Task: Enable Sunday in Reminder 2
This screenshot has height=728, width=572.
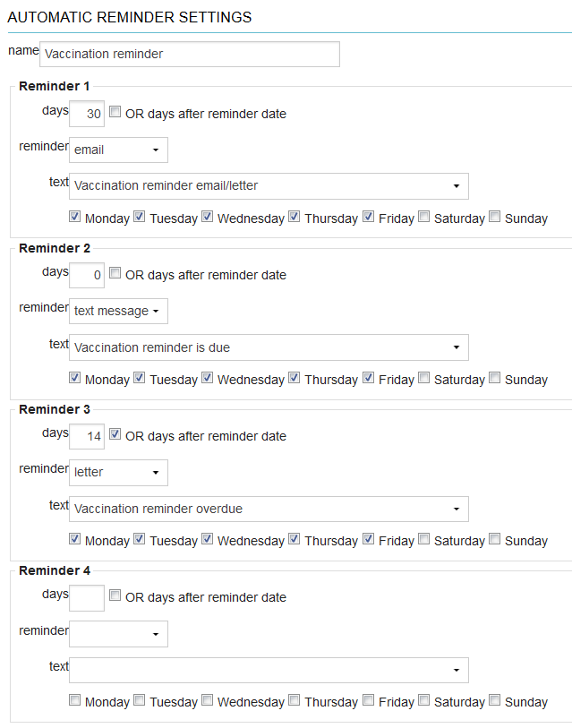Action: pos(494,377)
